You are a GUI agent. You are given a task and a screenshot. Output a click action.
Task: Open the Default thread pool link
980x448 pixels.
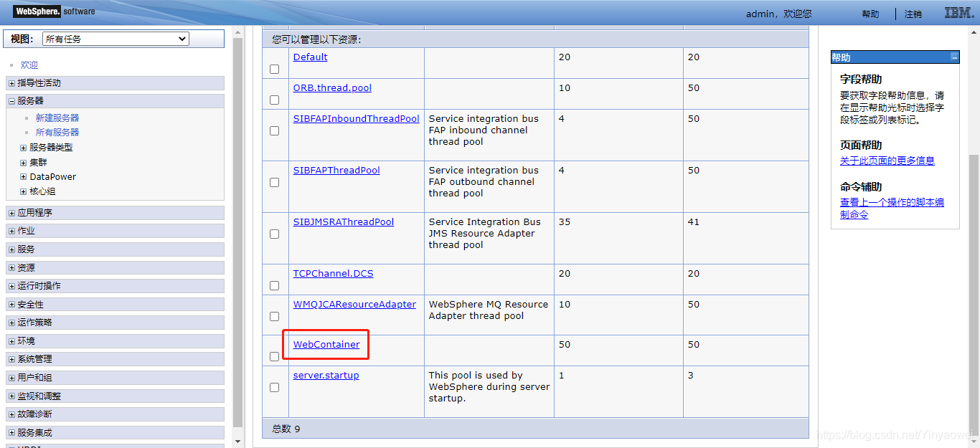(310, 57)
